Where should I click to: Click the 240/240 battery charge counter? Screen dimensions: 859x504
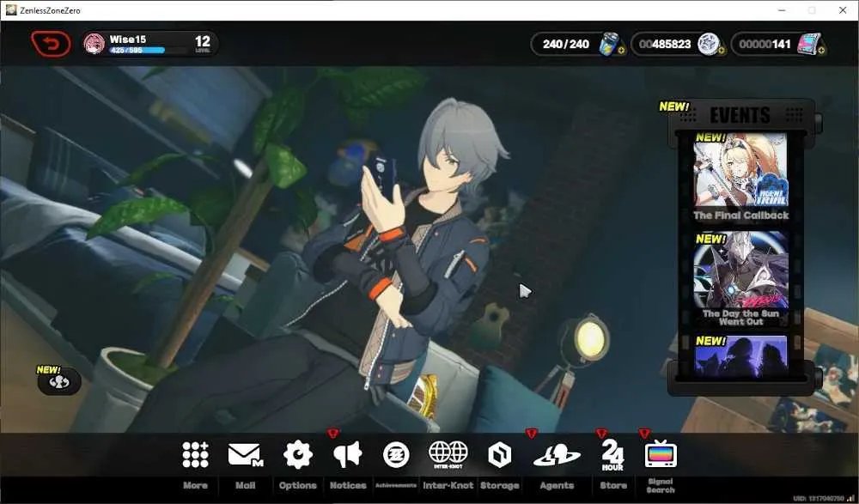point(566,44)
